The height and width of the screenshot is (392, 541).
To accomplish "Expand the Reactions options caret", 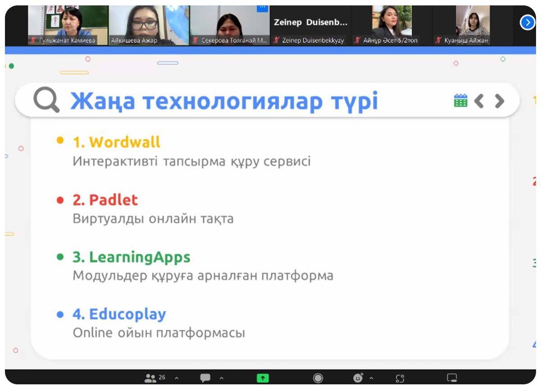I will pos(371,378).
